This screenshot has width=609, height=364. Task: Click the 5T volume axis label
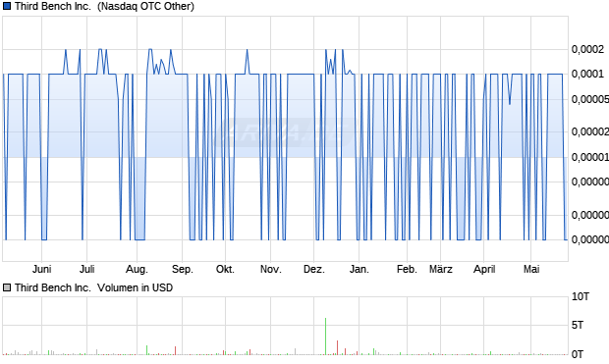578,325
